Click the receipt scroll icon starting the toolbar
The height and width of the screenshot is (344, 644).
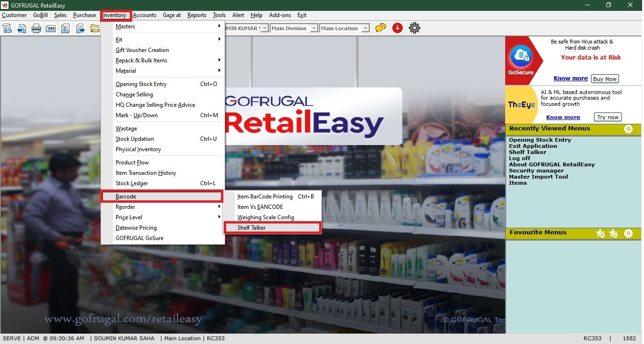pos(7,28)
